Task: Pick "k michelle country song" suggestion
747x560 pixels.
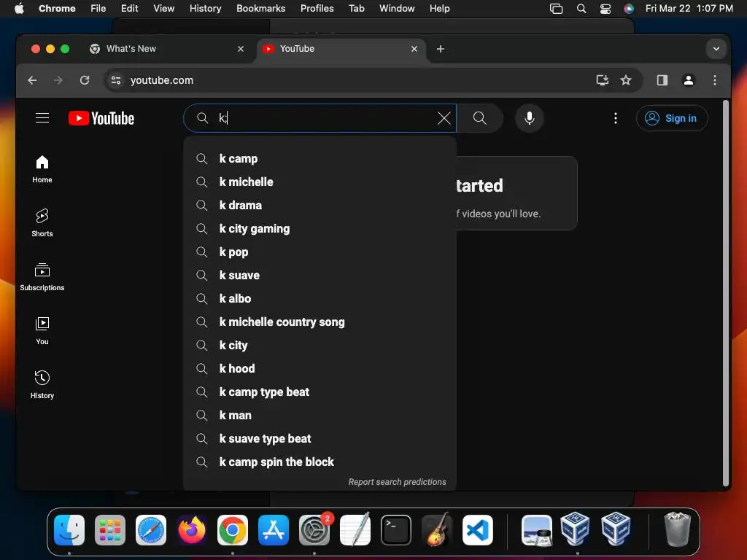Action: click(320, 322)
